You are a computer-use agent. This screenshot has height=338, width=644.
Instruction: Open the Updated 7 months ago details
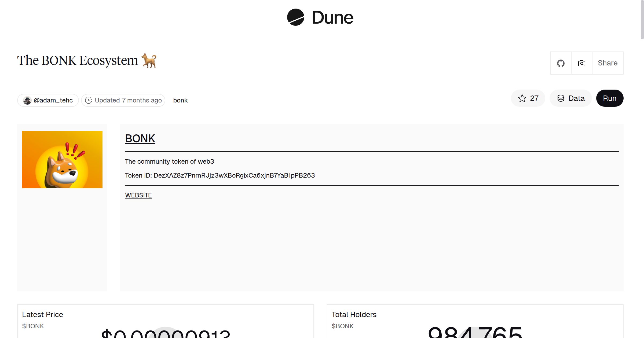pos(123,100)
